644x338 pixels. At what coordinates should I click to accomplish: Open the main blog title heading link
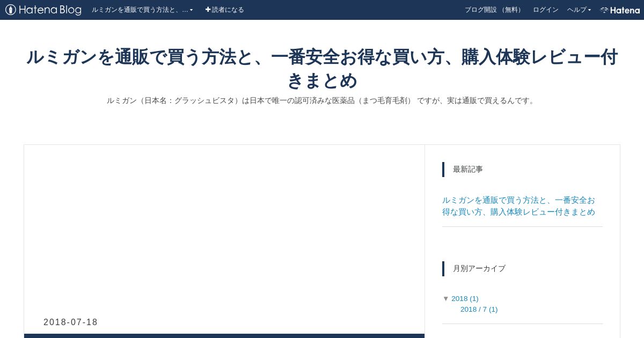(x=322, y=69)
